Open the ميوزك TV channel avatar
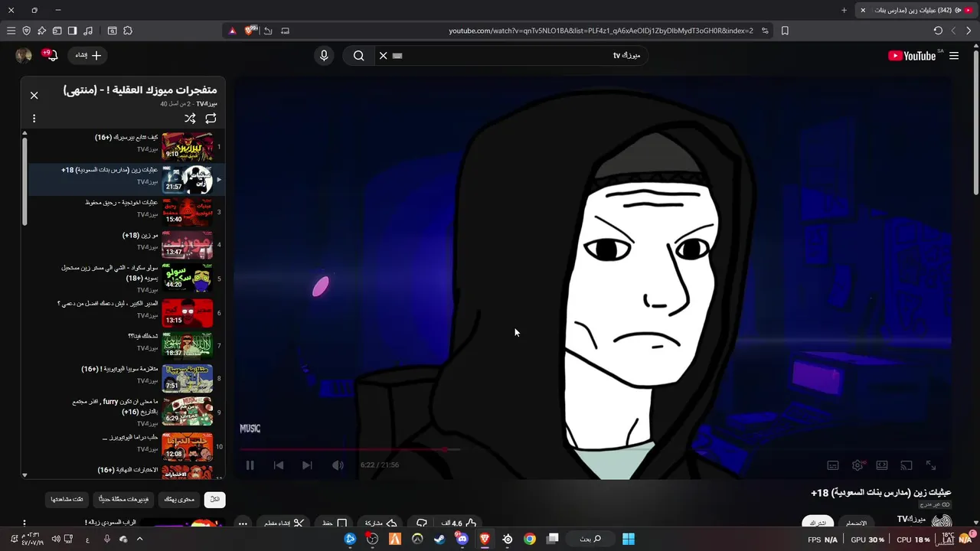Screen dimensions: 980x551 click(942, 523)
